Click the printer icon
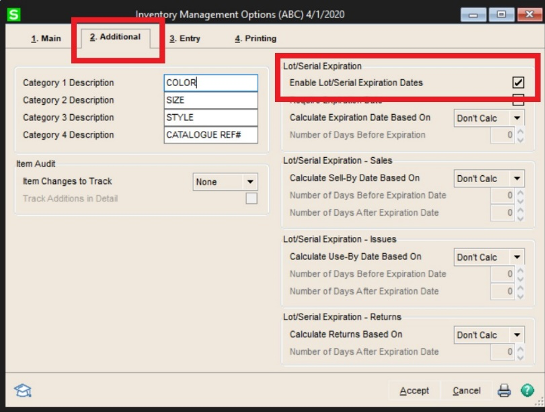545x412 pixels. coord(504,390)
